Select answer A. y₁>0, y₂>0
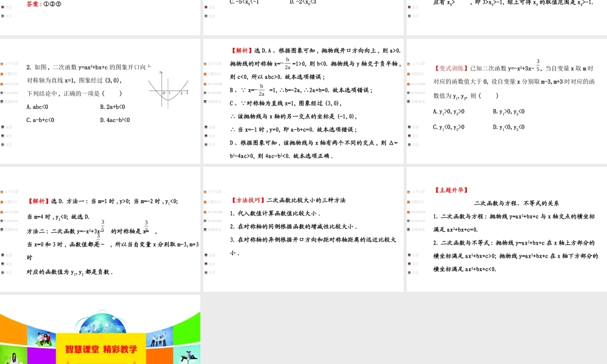This screenshot has width=607, height=364. (x=449, y=112)
